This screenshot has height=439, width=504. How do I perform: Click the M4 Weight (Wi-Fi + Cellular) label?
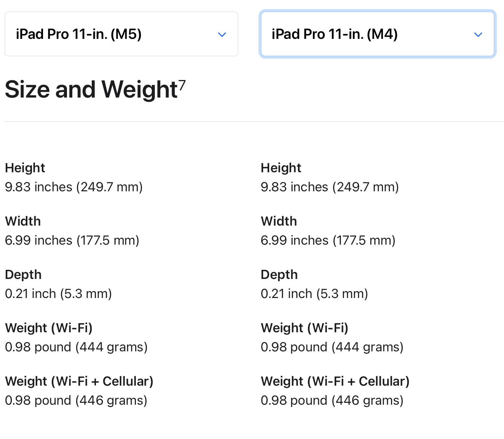pyautogui.click(x=335, y=381)
